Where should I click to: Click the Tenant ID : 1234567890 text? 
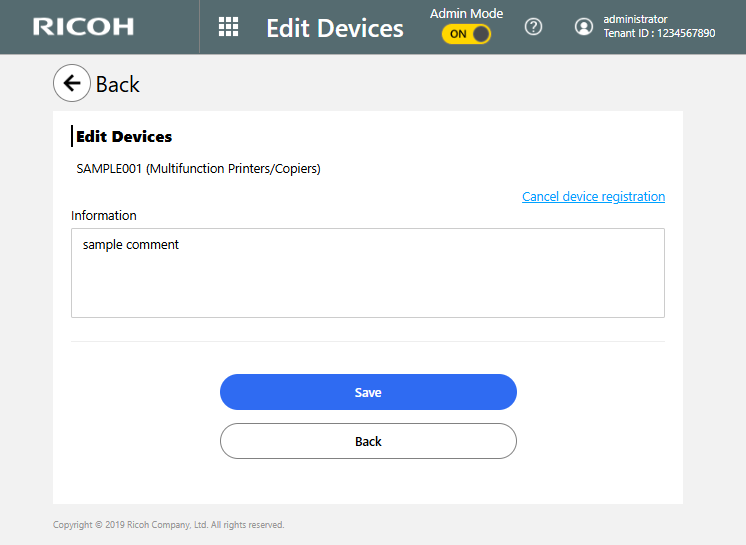click(659, 34)
